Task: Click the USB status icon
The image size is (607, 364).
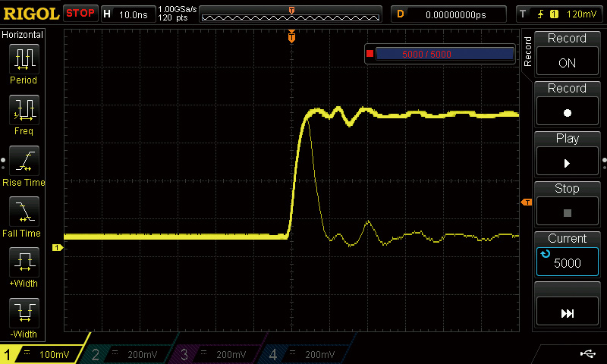Action: pos(587,353)
